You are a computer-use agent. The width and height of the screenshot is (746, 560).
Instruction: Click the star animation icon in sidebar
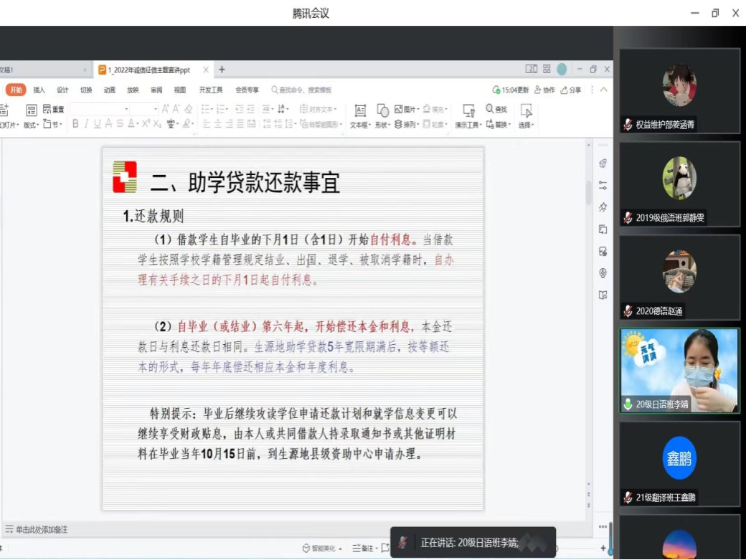click(x=603, y=207)
